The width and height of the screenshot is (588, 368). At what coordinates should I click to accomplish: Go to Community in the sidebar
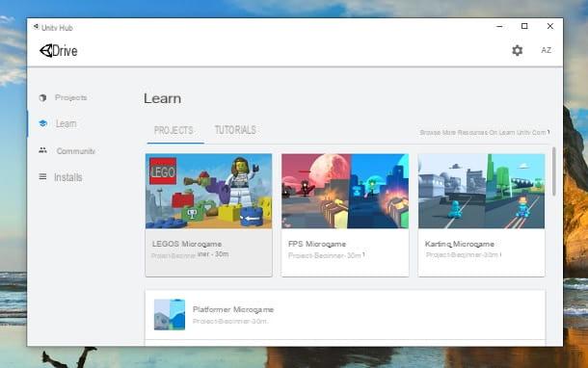76,151
